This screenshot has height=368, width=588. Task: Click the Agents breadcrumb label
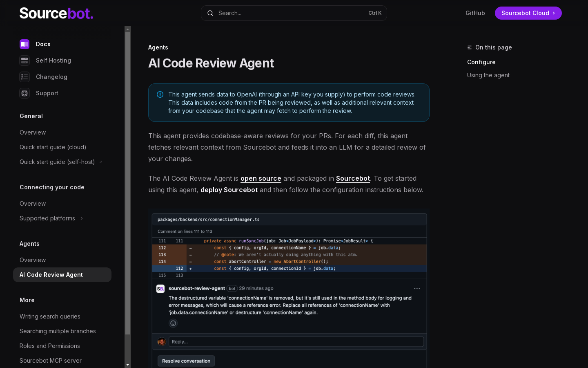(x=158, y=47)
